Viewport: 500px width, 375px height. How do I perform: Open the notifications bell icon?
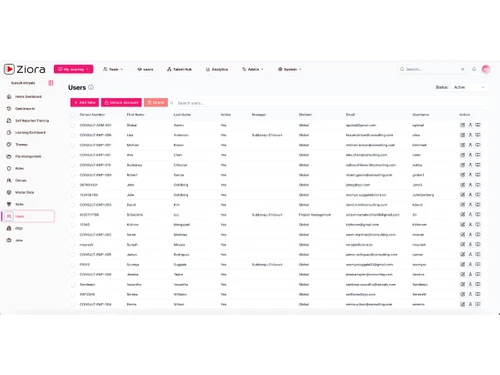coord(474,69)
